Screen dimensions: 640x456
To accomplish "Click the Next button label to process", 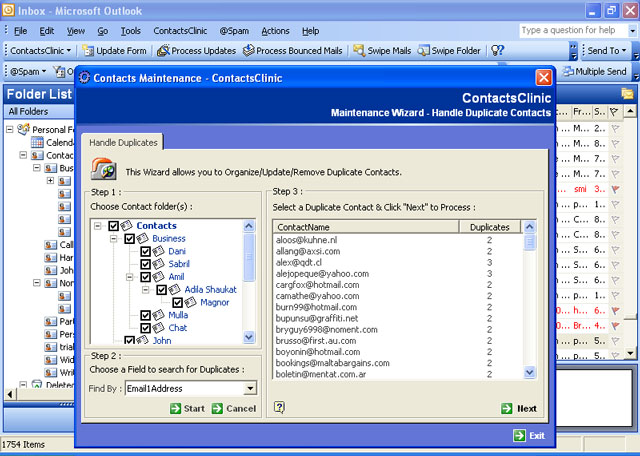I will 527,408.
